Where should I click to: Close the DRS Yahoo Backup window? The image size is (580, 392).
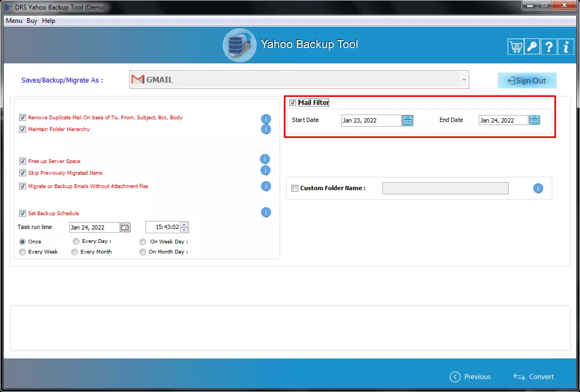pyautogui.click(x=564, y=5)
